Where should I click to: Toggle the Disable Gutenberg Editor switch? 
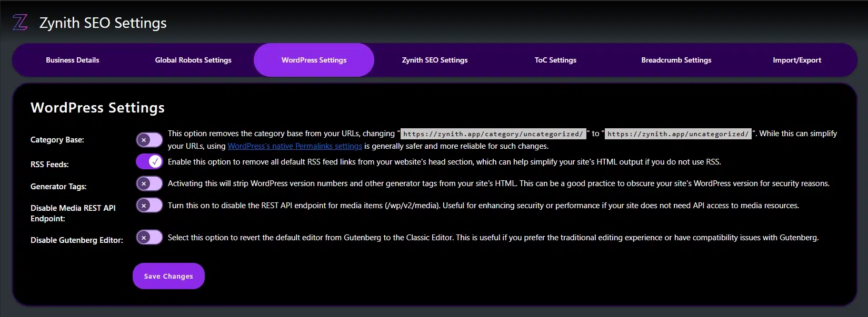(149, 238)
